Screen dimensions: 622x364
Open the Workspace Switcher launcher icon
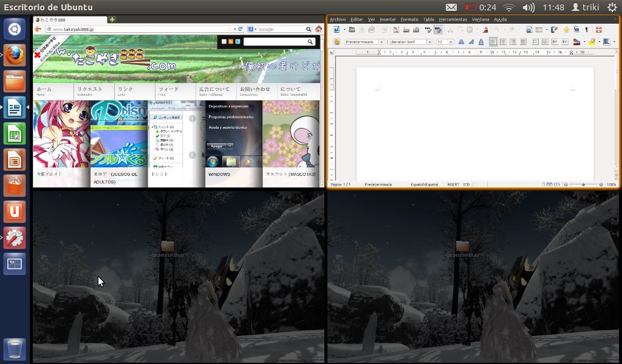click(15, 264)
